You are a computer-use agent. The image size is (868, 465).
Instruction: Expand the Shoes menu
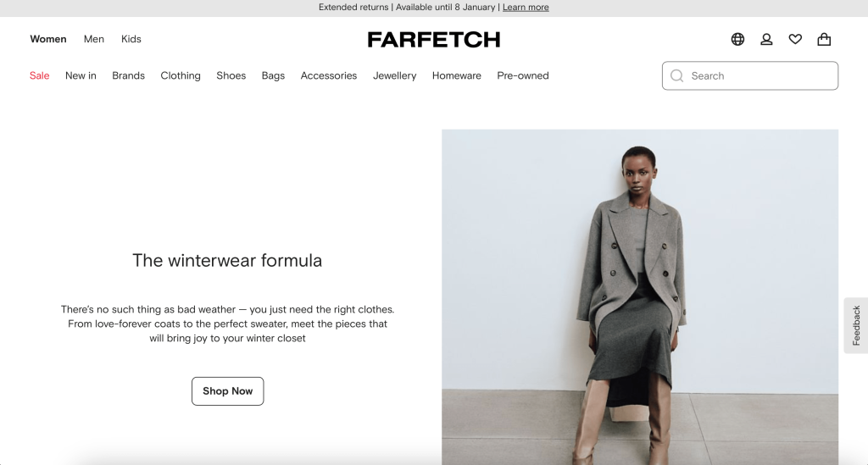click(231, 75)
